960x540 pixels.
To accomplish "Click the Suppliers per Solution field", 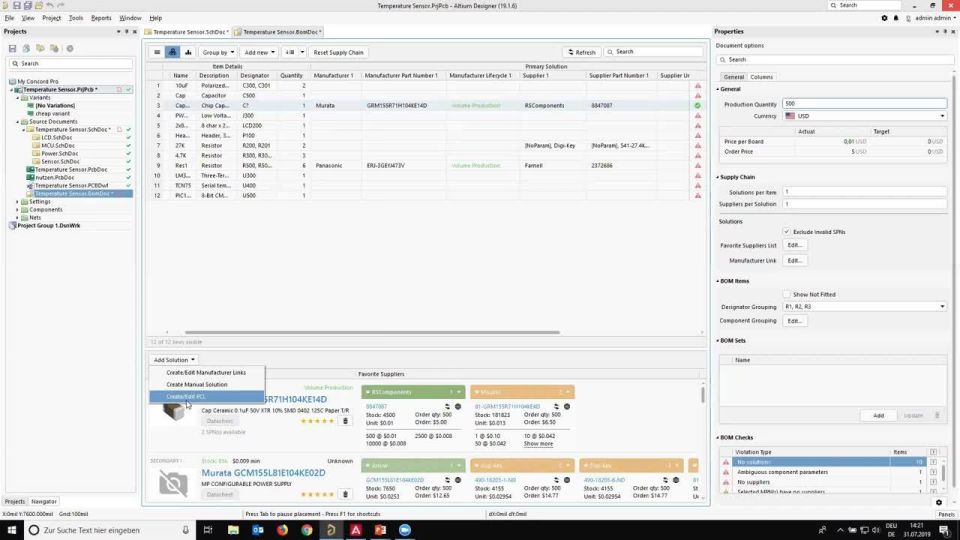I will click(x=864, y=204).
